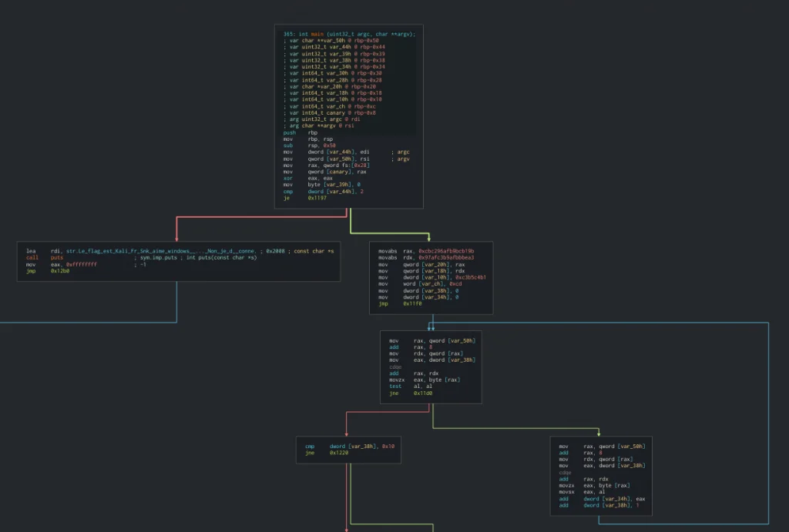Screen dimensions: 789x532
Task: Click the push rbp instruction
Action: pyautogui.click(x=300, y=132)
